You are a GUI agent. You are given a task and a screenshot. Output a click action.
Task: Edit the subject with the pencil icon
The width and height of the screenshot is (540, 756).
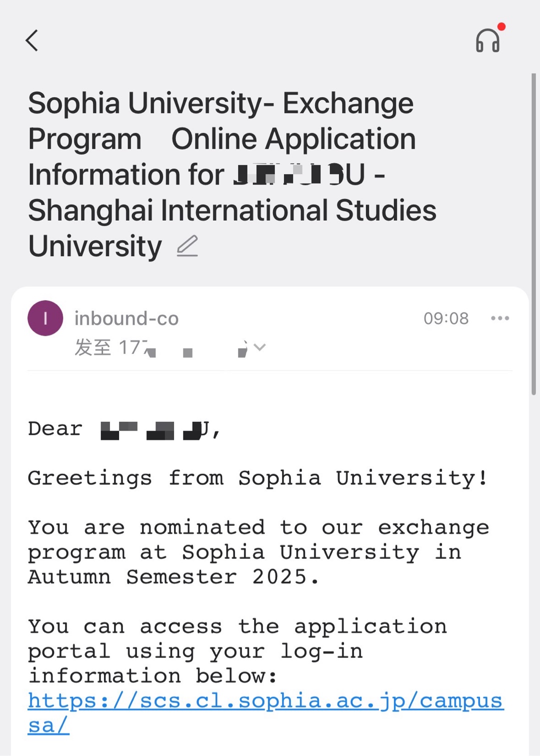[187, 246]
